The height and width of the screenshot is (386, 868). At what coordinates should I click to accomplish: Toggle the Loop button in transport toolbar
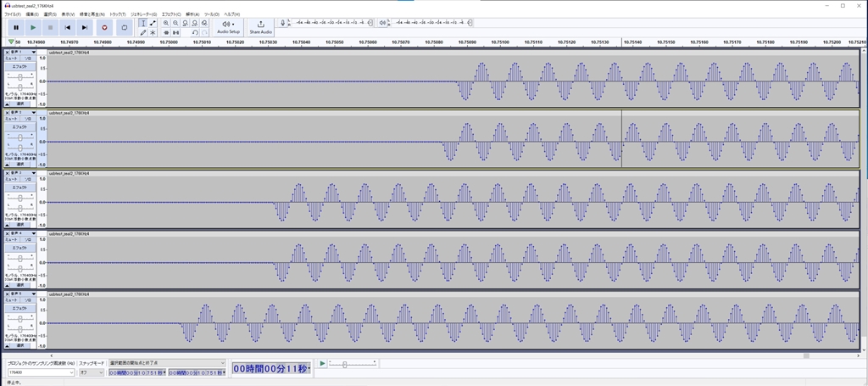(124, 27)
